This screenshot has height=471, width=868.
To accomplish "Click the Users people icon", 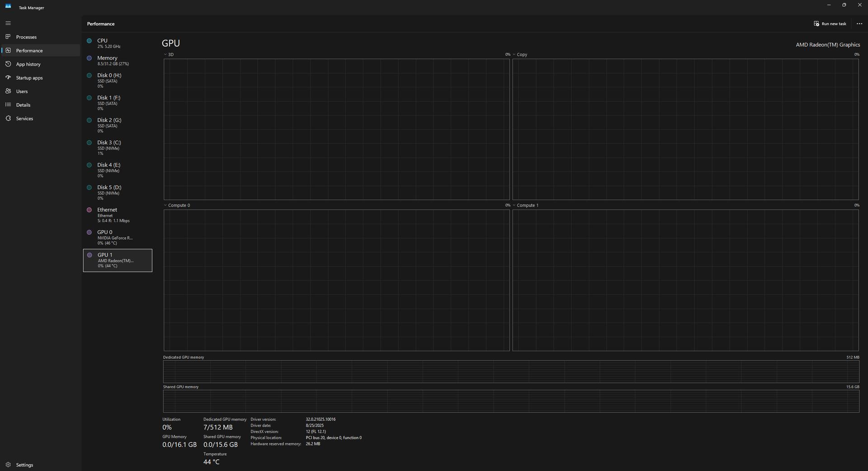I will (8, 91).
